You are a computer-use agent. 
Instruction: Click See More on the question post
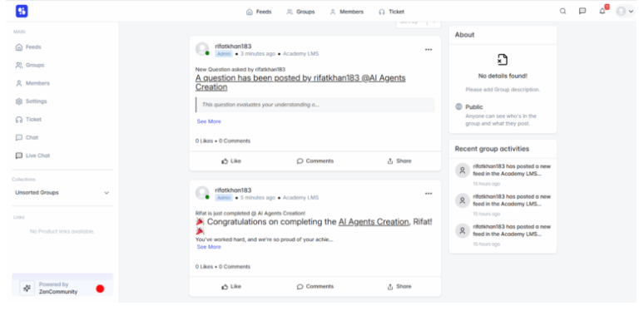[209, 121]
